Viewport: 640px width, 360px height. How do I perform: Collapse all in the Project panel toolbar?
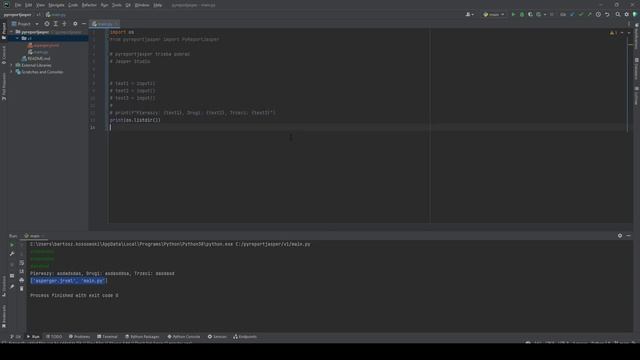(64, 24)
